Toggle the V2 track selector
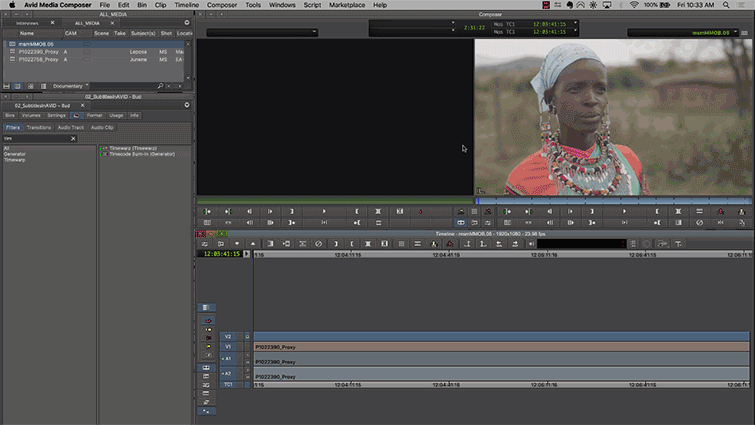755x425 pixels. [x=227, y=337]
